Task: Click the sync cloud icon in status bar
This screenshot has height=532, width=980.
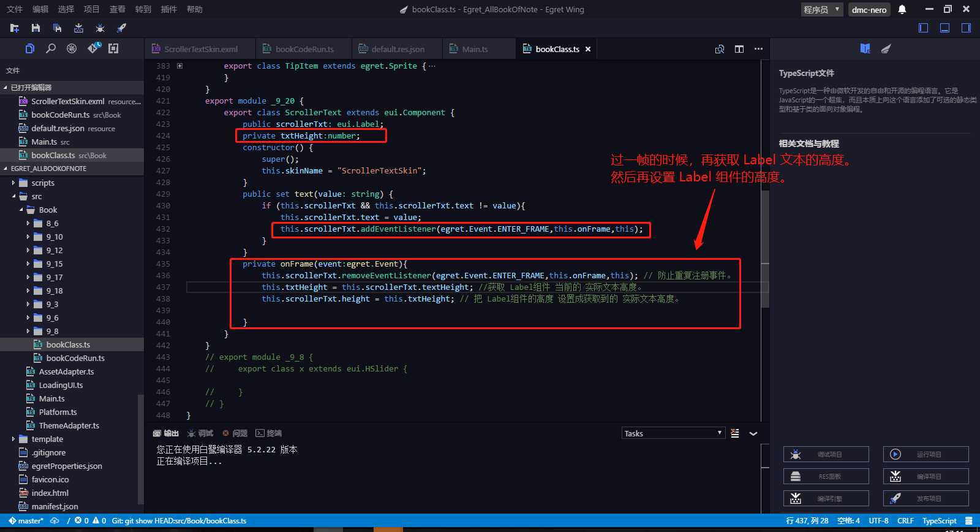Action: pos(55,521)
